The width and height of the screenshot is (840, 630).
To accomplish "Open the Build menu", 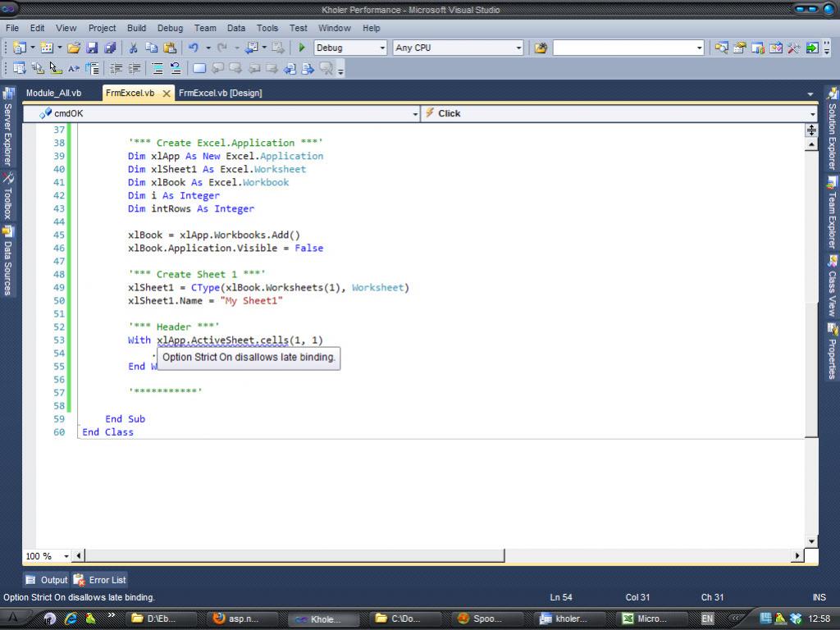I will tap(136, 28).
